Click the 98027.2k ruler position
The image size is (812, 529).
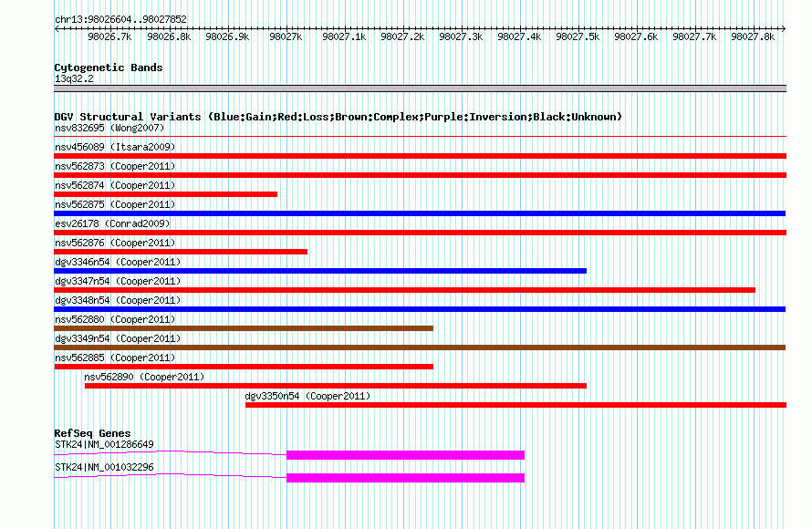(402, 36)
